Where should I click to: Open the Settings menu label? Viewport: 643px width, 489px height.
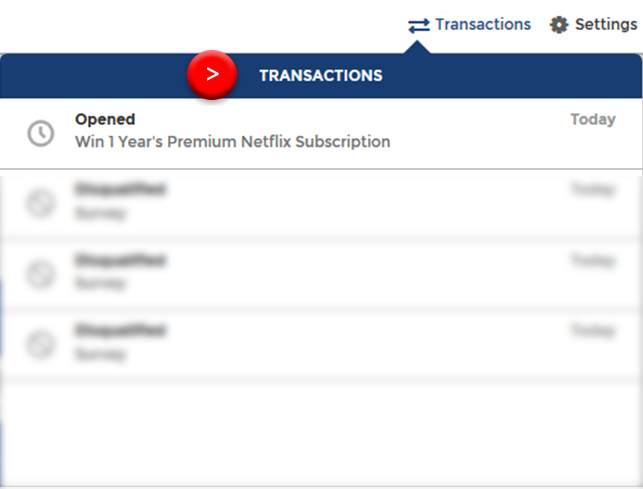(606, 24)
